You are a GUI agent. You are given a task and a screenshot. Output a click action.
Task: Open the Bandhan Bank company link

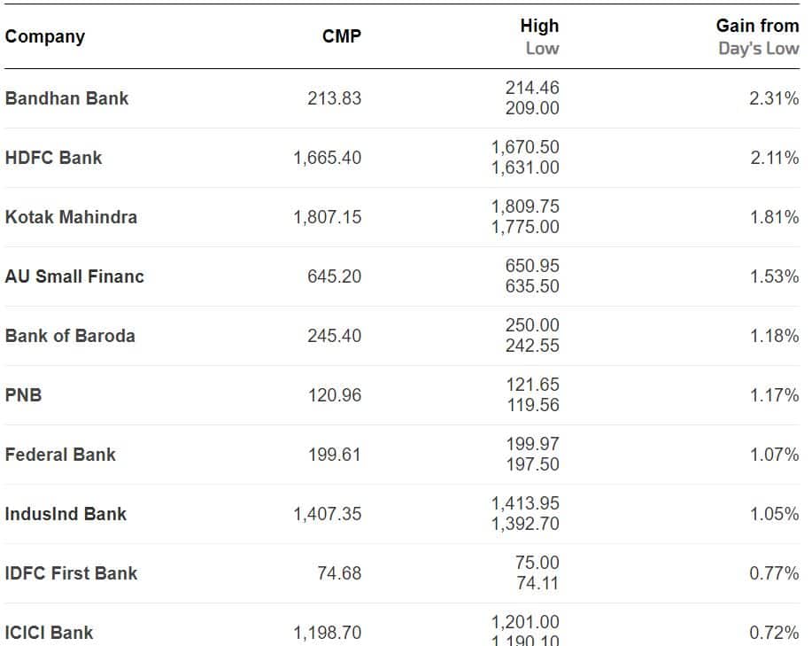pos(66,98)
